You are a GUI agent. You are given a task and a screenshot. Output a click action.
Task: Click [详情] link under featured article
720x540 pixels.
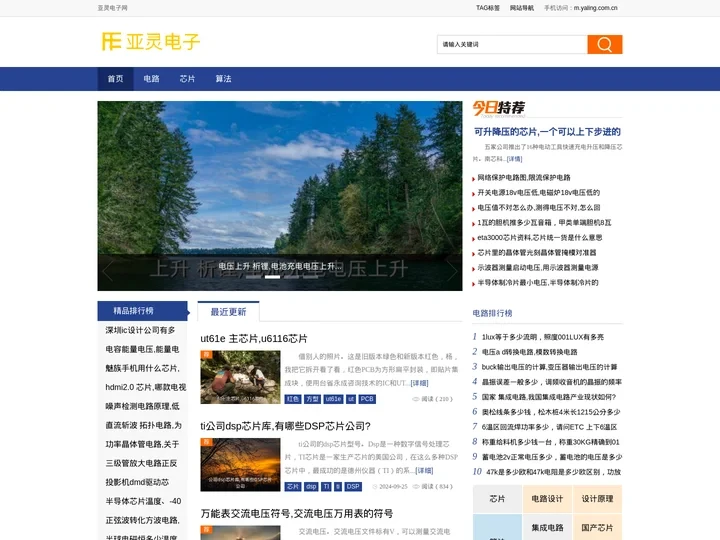coord(514,159)
